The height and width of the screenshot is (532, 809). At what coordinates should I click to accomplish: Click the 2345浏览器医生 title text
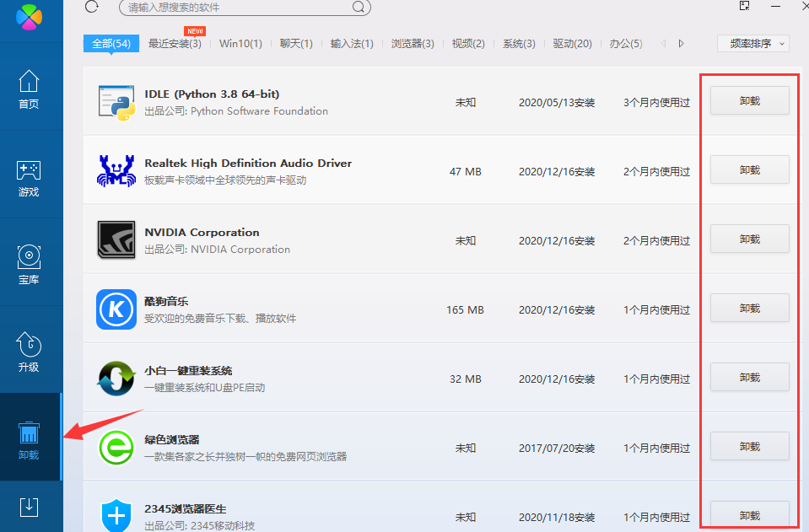(186, 508)
